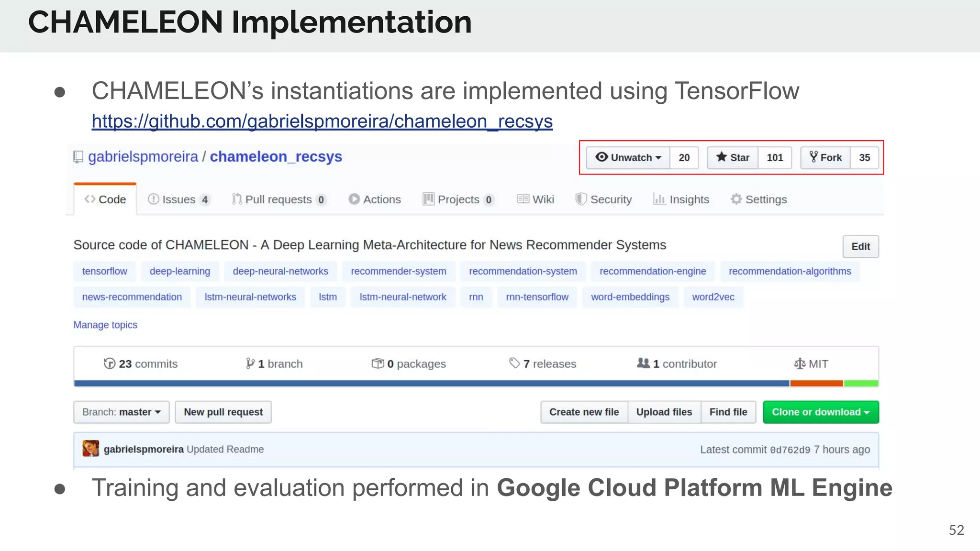This screenshot has width=980, height=551.
Task: Click the Projects board icon
Action: [428, 199]
